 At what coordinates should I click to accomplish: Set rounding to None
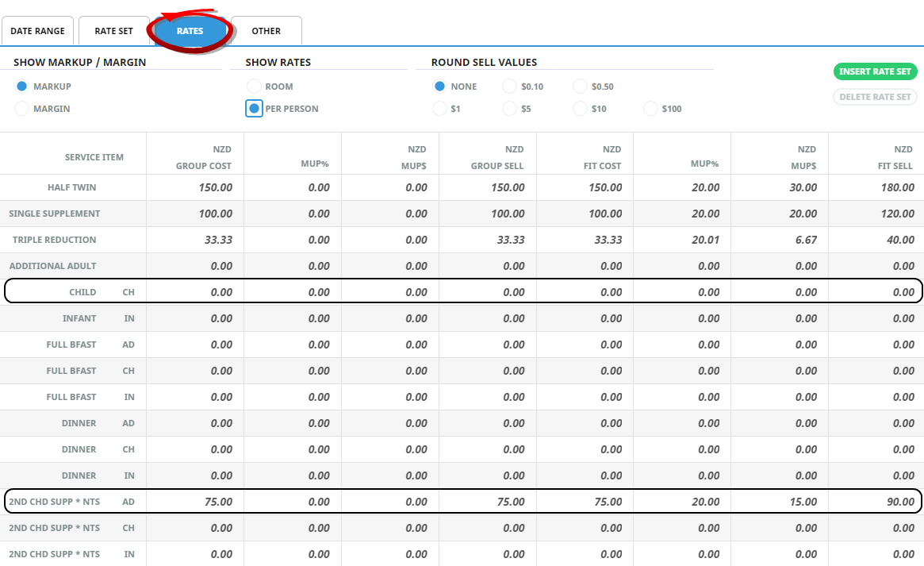(439, 87)
